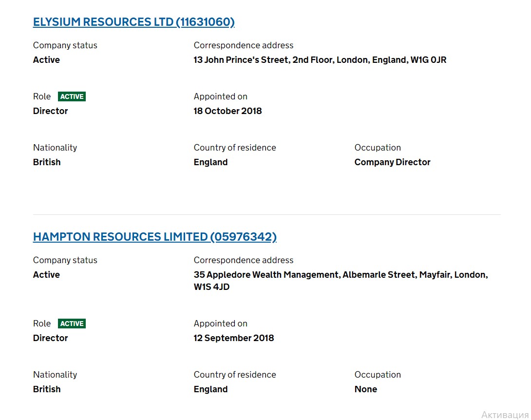The width and height of the screenshot is (531, 420).
Task: Click the John Prince's Street correspondence address
Action: coord(320,60)
